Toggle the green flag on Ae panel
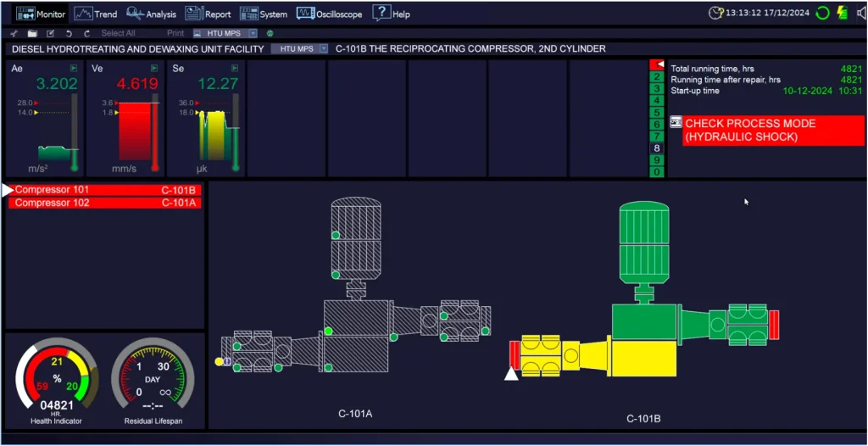This screenshot has width=868, height=446. 74,68
